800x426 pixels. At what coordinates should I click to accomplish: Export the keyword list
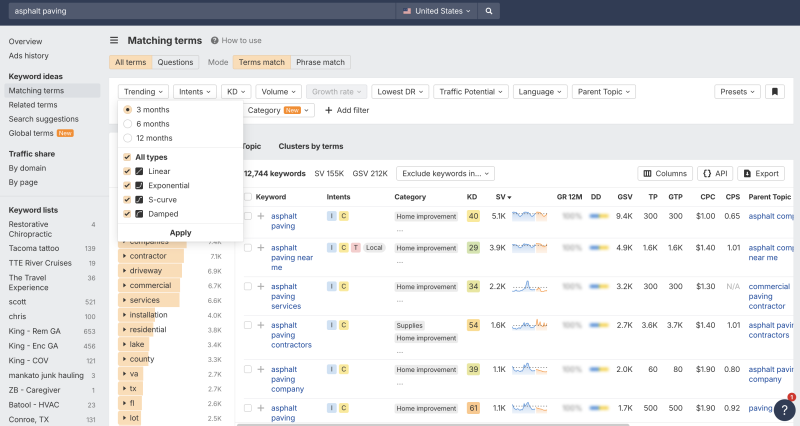(761, 173)
